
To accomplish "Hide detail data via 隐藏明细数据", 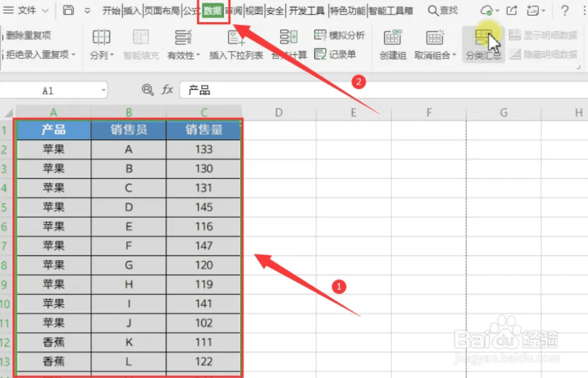I will coord(544,54).
